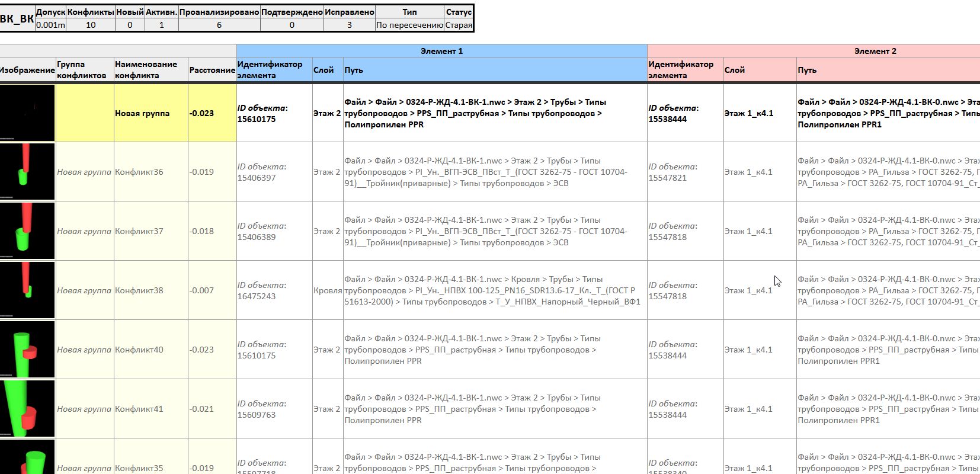This screenshot has width=980, height=474.
Task: Click distance -0.019 in Конфликт36 row
Action: tap(202, 172)
